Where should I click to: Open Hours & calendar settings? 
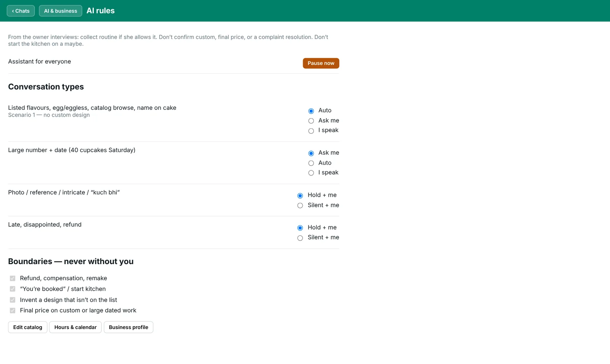75,327
